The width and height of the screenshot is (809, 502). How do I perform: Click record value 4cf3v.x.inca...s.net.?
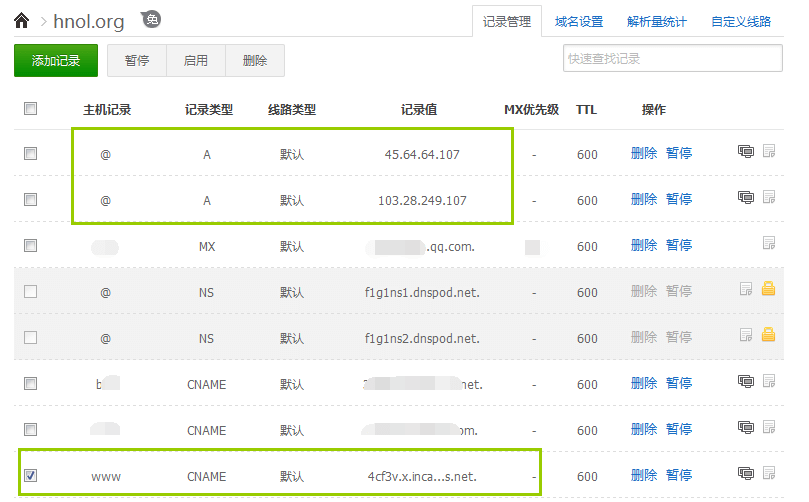pos(422,477)
